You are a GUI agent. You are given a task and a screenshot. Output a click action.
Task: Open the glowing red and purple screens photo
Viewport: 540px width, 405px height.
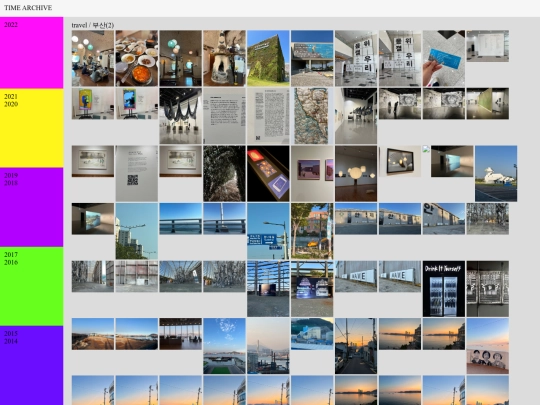click(268, 173)
